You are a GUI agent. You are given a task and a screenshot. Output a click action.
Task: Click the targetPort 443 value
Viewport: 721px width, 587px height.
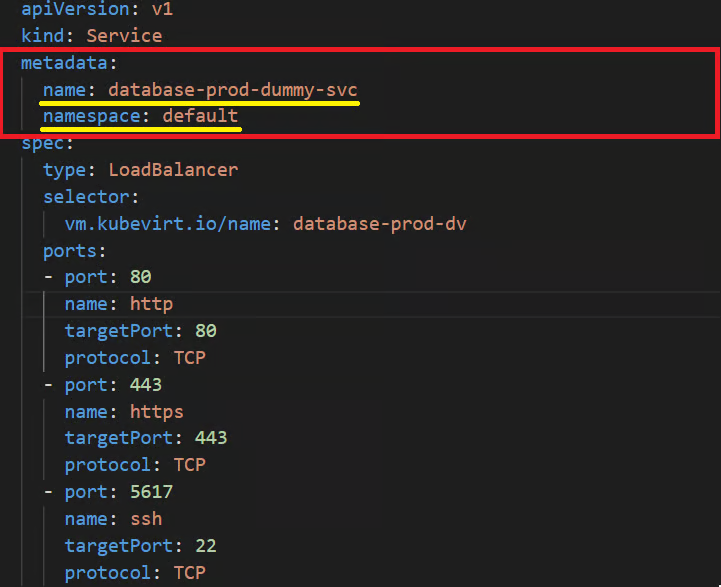pos(211,438)
